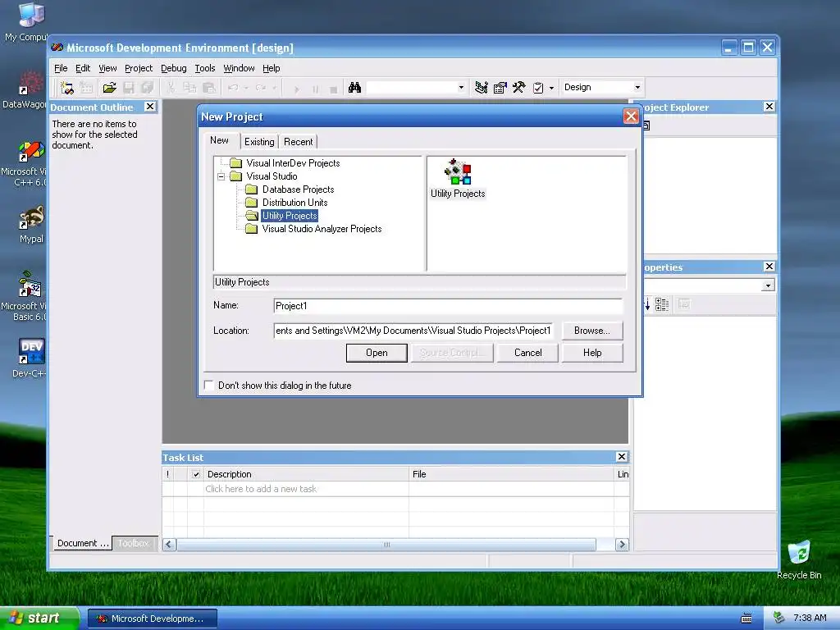Click the Description column header
Screen dimensions: 840x630
(x=306, y=474)
